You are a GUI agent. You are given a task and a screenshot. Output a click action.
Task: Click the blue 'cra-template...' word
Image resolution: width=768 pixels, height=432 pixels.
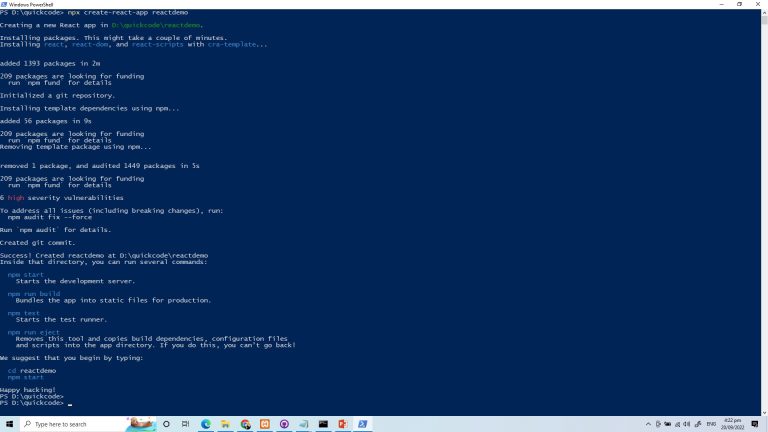point(238,45)
